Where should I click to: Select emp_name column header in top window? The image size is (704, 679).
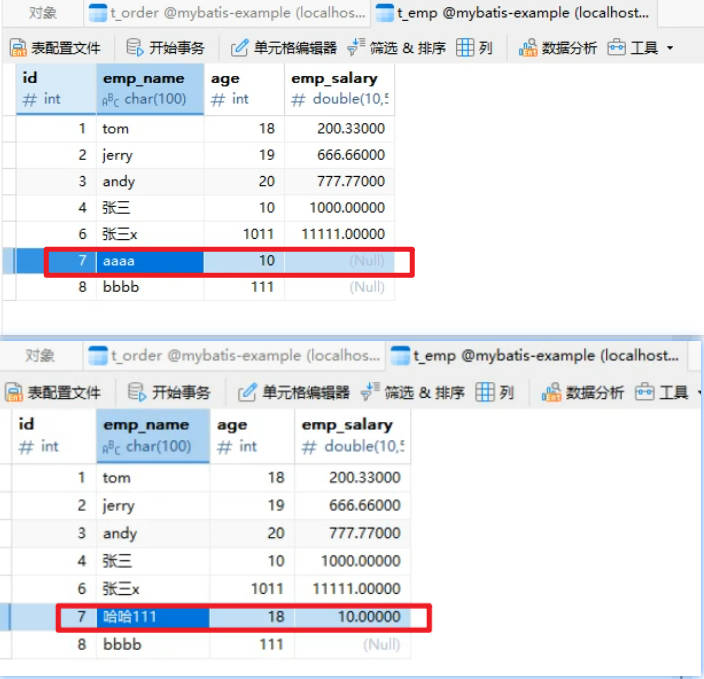[x=150, y=89]
